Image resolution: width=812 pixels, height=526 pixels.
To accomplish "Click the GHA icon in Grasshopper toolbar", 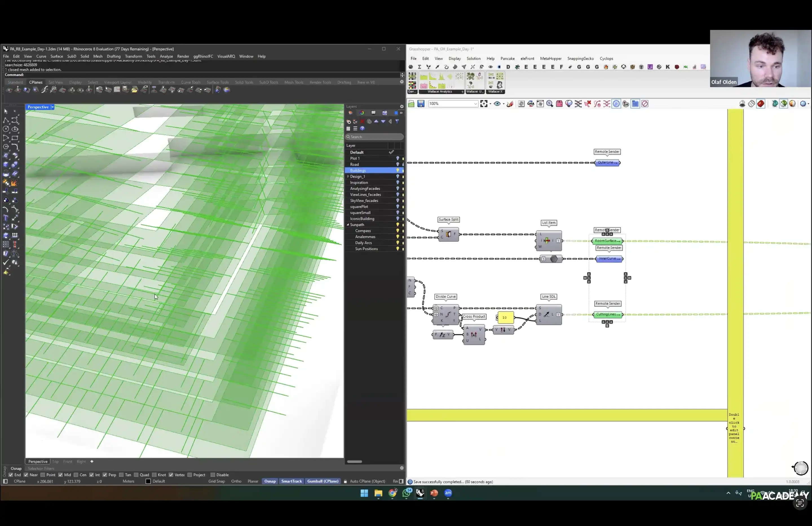I will [531, 104].
